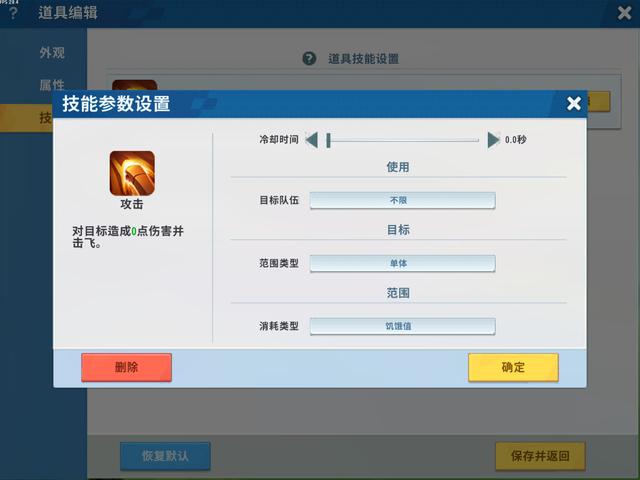Decrease 冷却时间 with the left arrow
The image size is (640, 480).
point(312,140)
